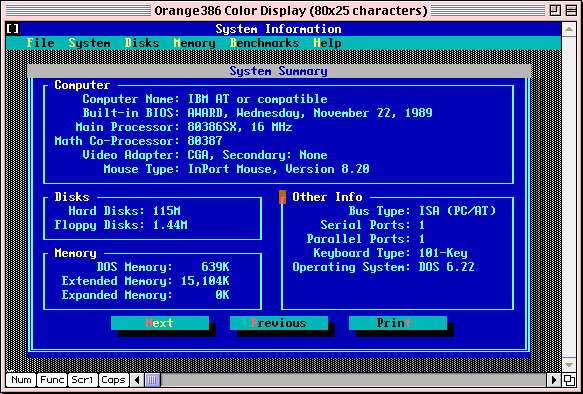Click the Built-in BIOS AWARD date value
The image size is (583, 394).
(310, 113)
